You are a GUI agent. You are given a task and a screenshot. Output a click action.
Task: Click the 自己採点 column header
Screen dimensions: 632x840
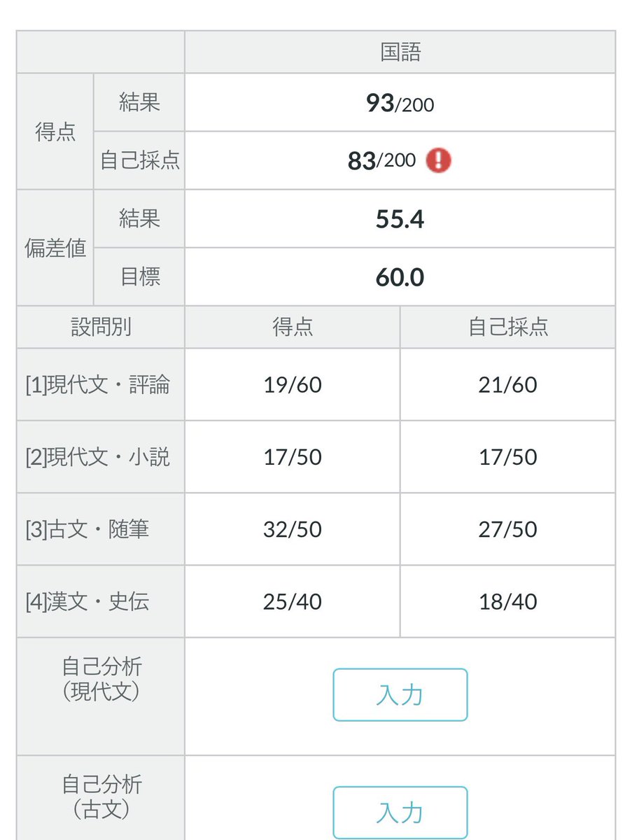[508, 327]
